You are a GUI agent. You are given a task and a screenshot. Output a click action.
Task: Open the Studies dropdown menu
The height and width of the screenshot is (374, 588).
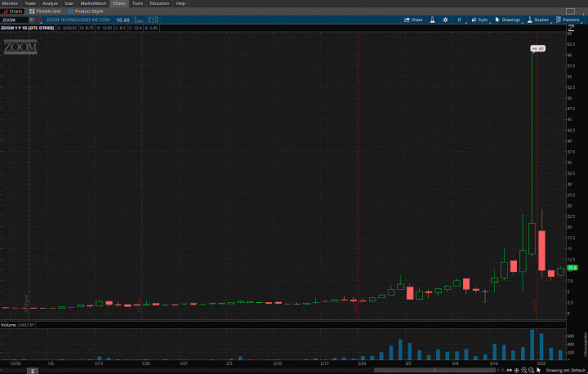pyautogui.click(x=538, y=20)
